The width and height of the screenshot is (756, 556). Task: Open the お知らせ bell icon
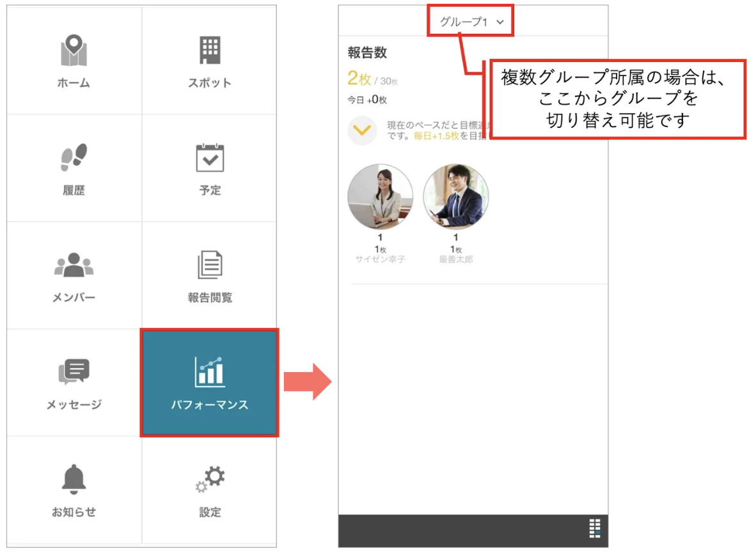click(x=74, y=479)
